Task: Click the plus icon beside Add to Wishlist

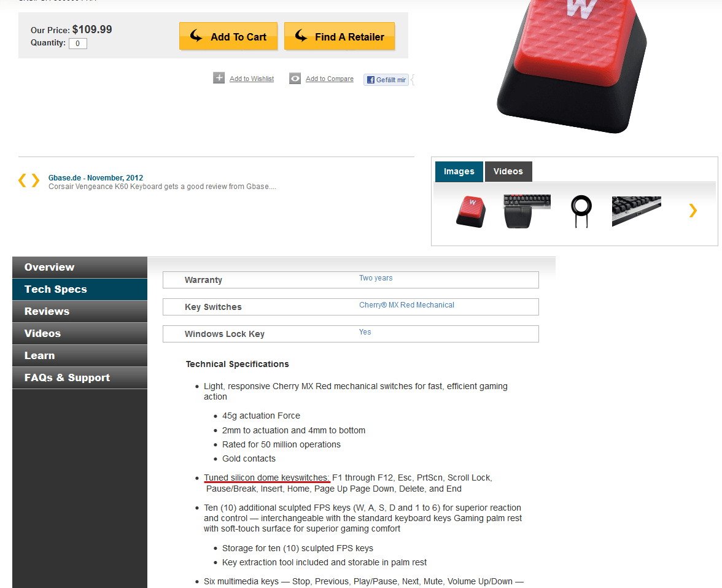Action: click(x=219, y=78)
